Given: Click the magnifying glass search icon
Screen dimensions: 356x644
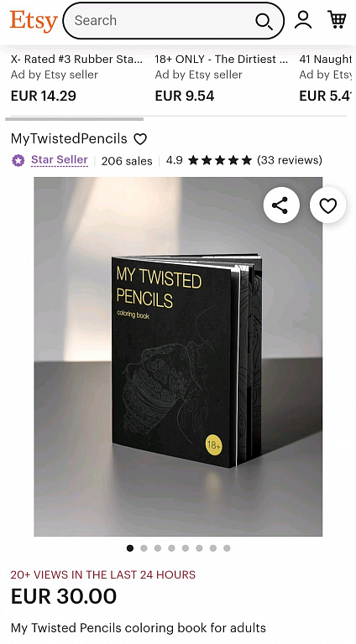Looking at the screenshot, I should 264,21.
